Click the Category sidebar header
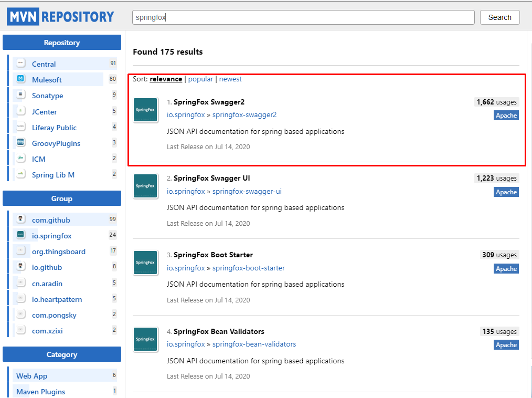The width and height of the screenshot is (532, 398). point(62,354)
